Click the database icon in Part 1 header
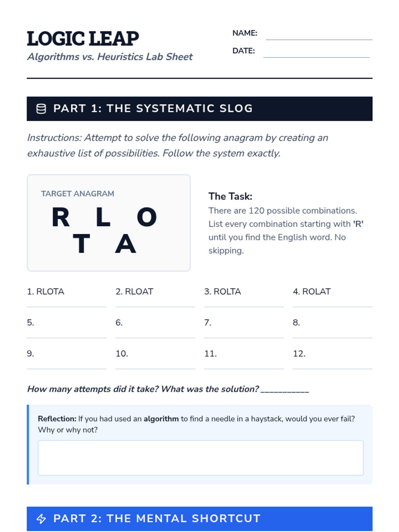Screen dimensions: 399x532 41,109
